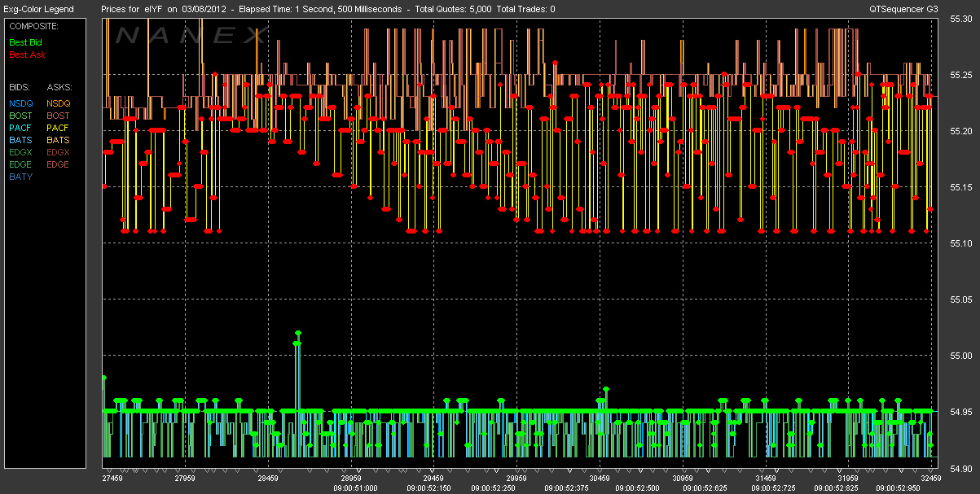Screen dimensions: 980x494
Task: Click the tan BATS asks entry
Action: coord(58,140)
